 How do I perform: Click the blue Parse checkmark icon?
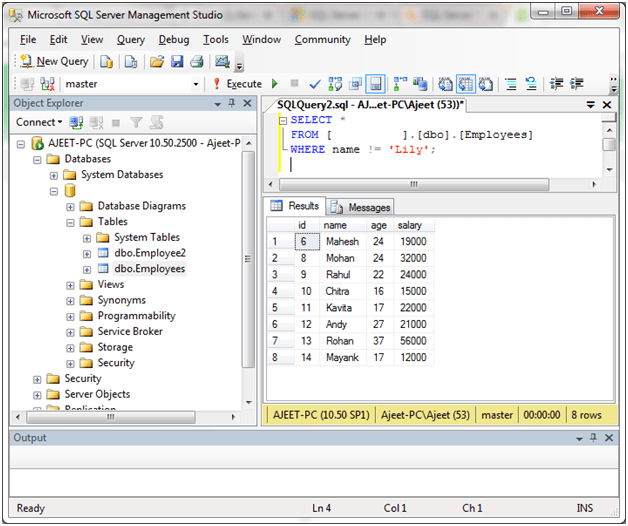pyautogui.click(x=314, y=84)
